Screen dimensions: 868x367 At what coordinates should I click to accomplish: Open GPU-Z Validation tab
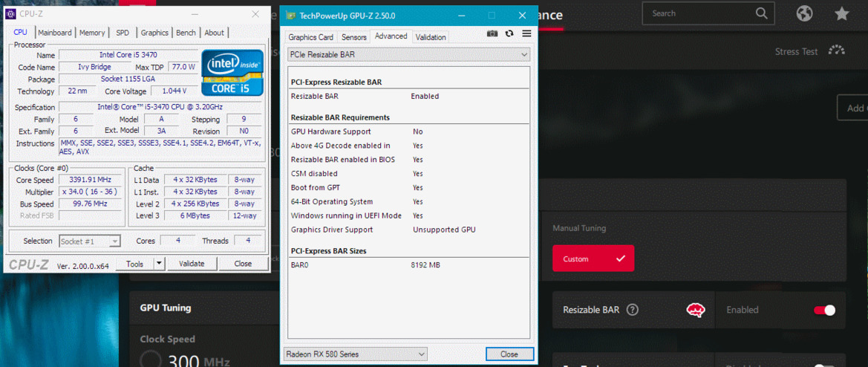click(431, 37)
